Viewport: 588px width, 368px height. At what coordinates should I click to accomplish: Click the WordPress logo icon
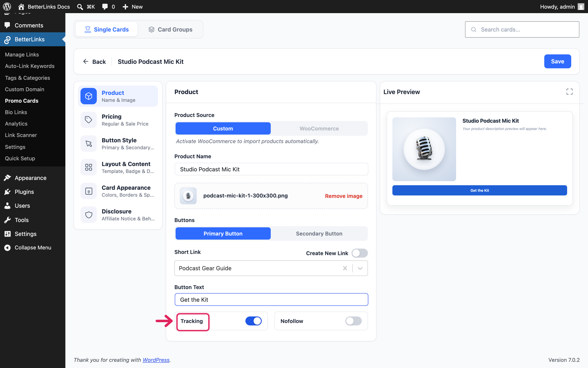(7, 6)
